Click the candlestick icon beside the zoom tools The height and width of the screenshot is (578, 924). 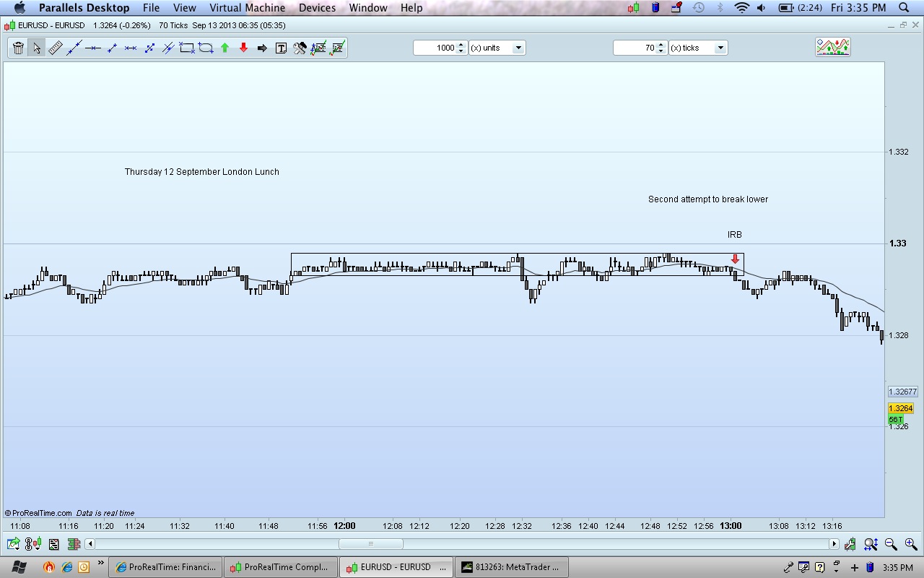coord(850,544)
